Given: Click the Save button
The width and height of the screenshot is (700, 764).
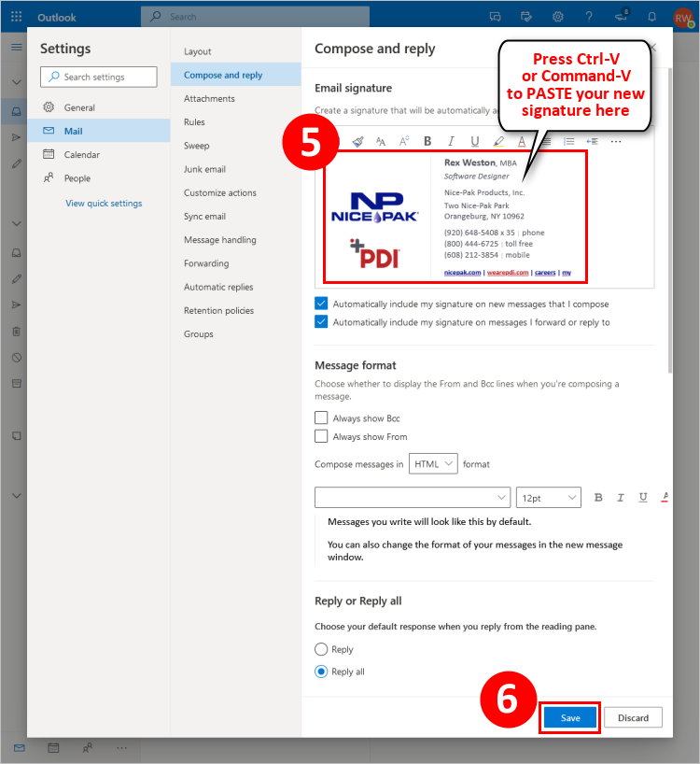Looking at the screenshot, I should coord(570,717).
